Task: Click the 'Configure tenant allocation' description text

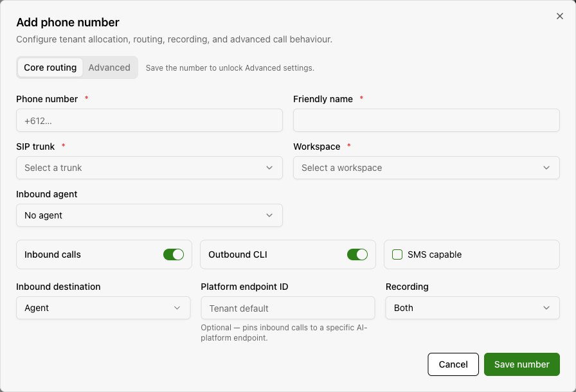Action: [174, 39]
